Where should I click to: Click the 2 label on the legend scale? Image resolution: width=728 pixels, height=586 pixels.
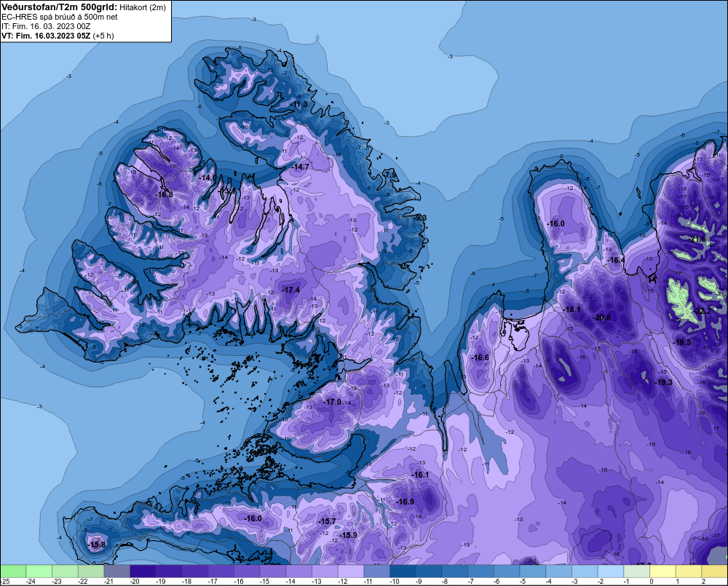(x=703, y=582)
